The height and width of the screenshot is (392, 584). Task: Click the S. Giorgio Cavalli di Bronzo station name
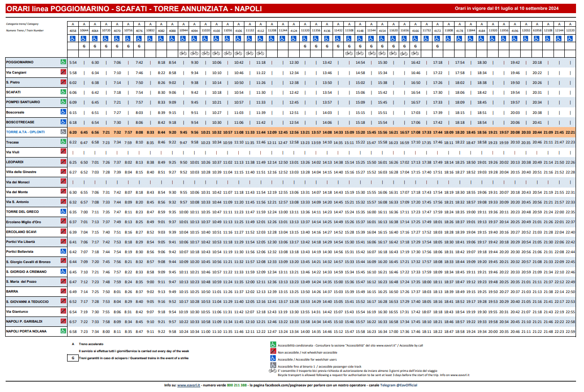point(28,262)
